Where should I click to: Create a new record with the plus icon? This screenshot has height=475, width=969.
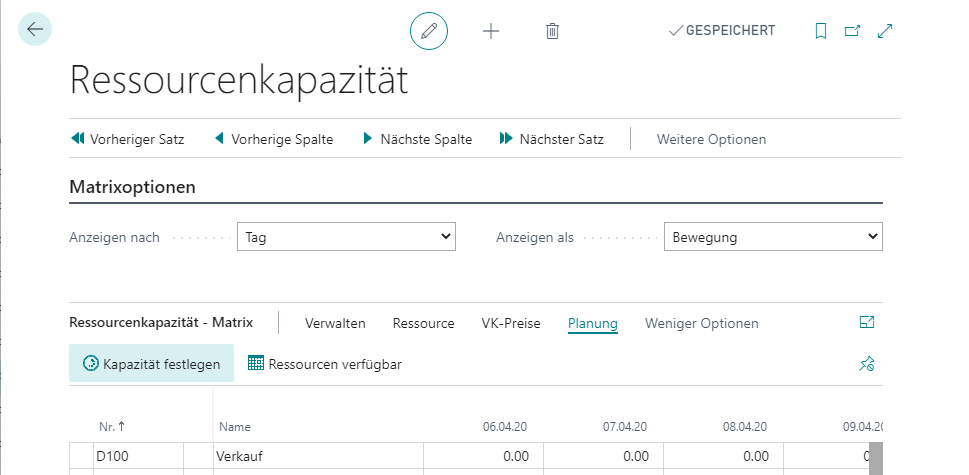[x=491, y=31]
